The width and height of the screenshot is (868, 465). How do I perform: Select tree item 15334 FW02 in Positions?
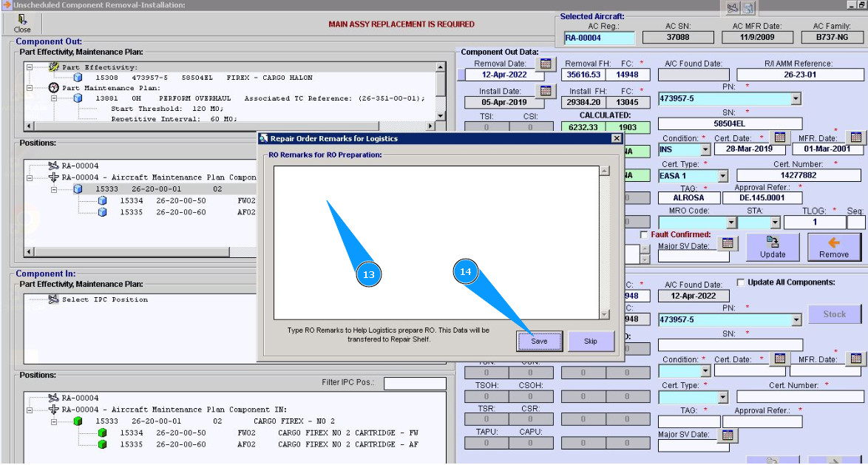(x=132, y=200)
